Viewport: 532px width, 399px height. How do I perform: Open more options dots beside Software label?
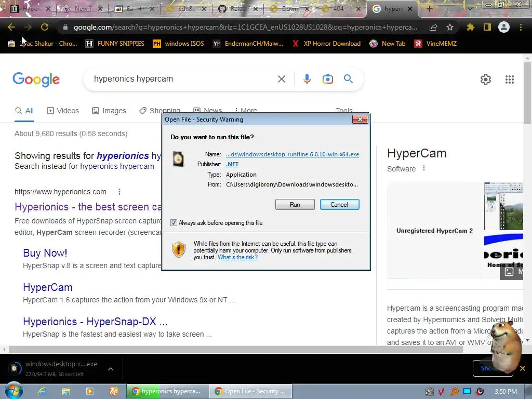(424, 168)
